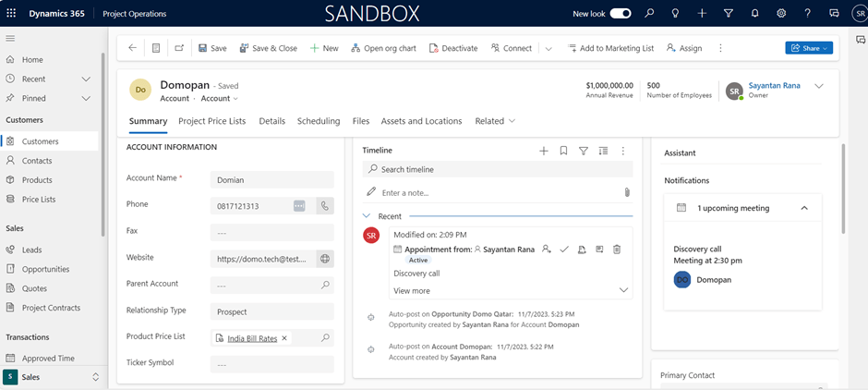The height and width of the screenshot is (390, 868).
Task: Collapse the upcoming meeting notification card
Action: (x=804, y=208)
